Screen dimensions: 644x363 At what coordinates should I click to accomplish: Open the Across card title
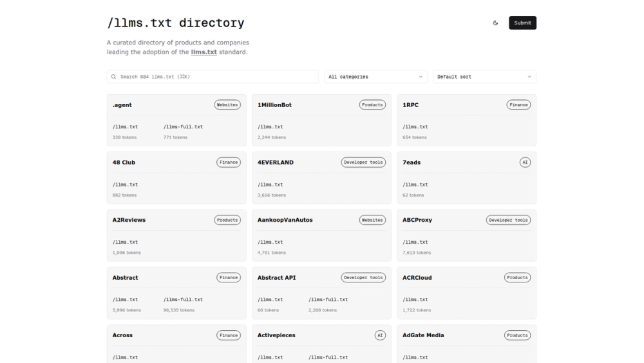pos(122,335)
